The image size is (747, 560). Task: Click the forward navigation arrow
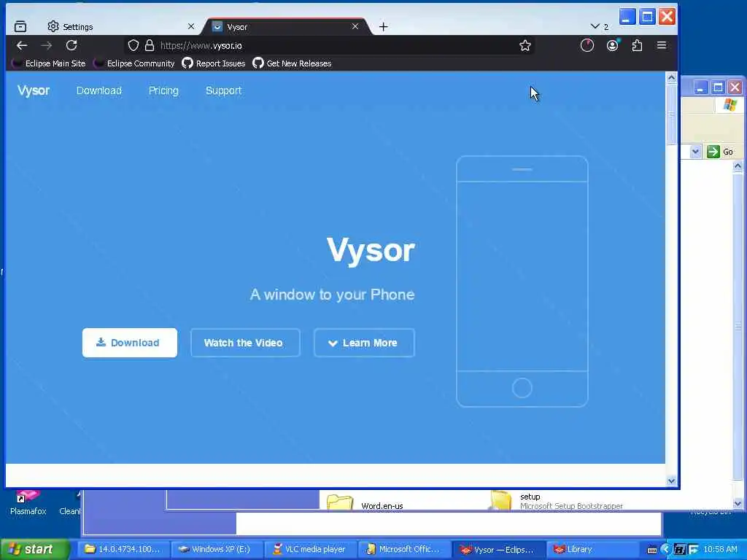[x=46, y=46]
